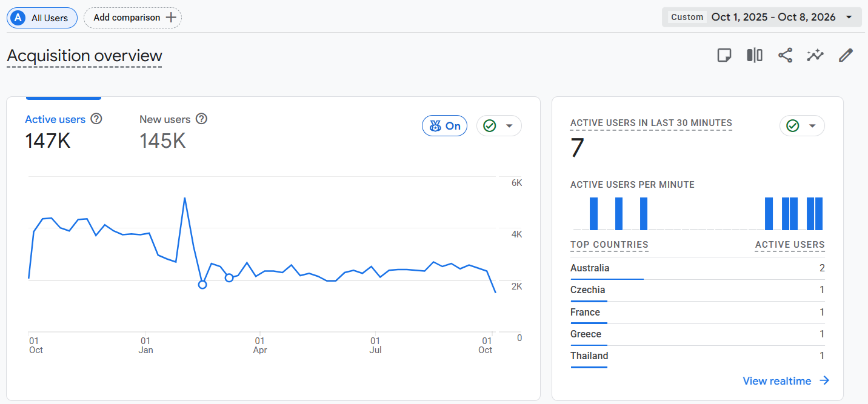
Task: Click the realtime count value 7
Action: (x=577, y=148)
